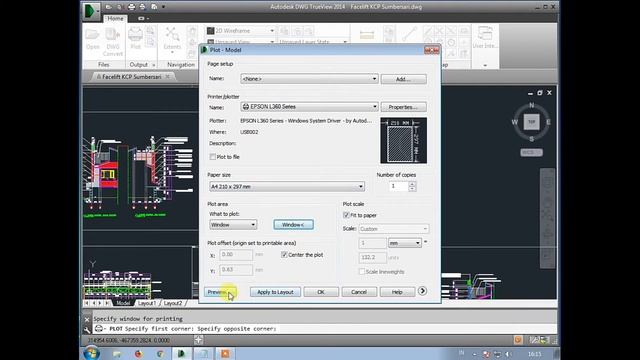Toggle the Center the plot checkbox
The width and height of the screenshot is (640, 360).
(284, 255)
